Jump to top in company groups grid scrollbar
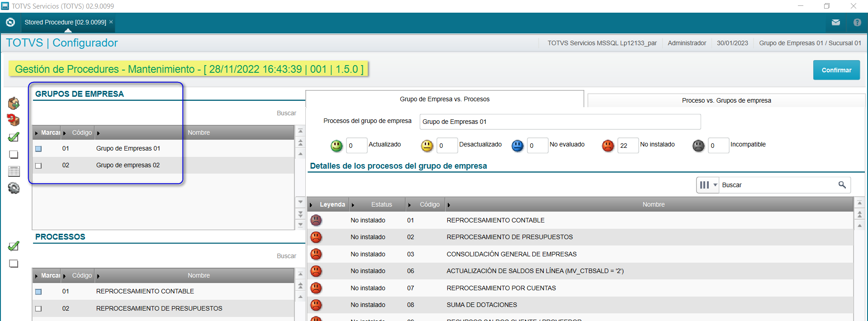The width and height of the screenshot is (868, 321). click(300, 131)
